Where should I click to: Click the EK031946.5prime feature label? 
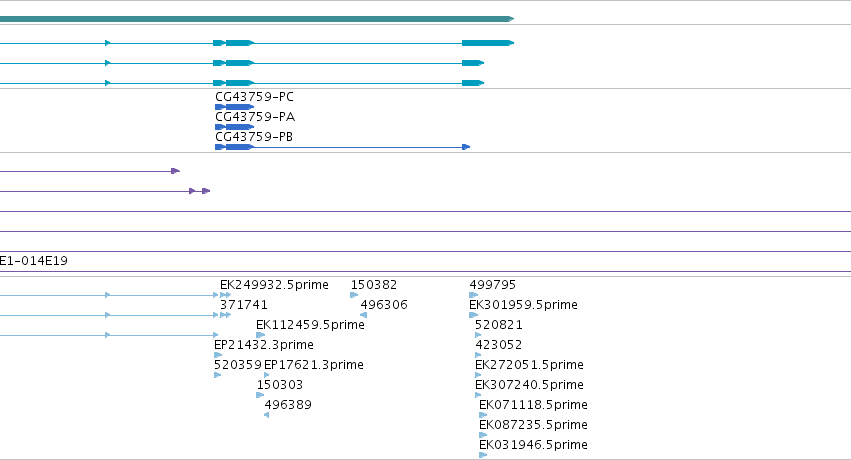(x=533, y=445)
